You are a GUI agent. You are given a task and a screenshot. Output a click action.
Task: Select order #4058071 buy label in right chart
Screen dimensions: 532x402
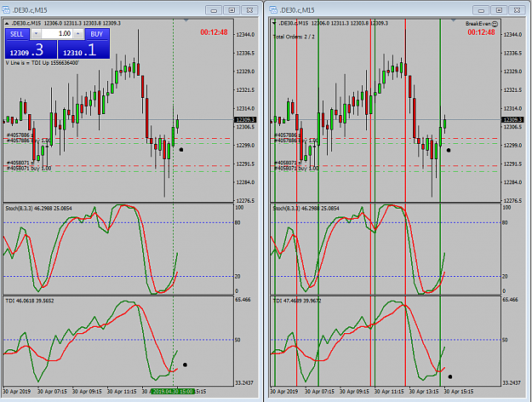[296, 168]
